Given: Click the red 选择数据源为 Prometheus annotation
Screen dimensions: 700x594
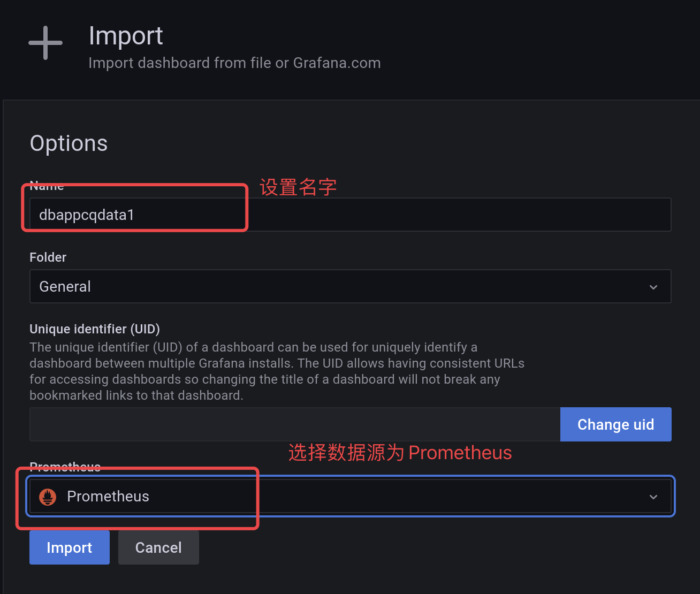Looking at the screenshot, I should pos(400,453).
